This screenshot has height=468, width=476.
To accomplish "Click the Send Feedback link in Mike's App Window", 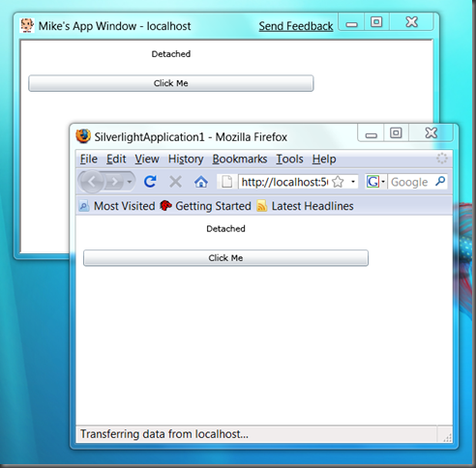I will (x=296, y=26).
